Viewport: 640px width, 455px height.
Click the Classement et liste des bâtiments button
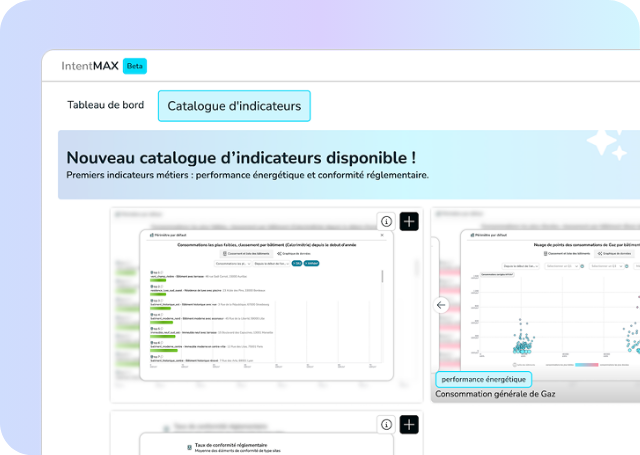[246, 253]
